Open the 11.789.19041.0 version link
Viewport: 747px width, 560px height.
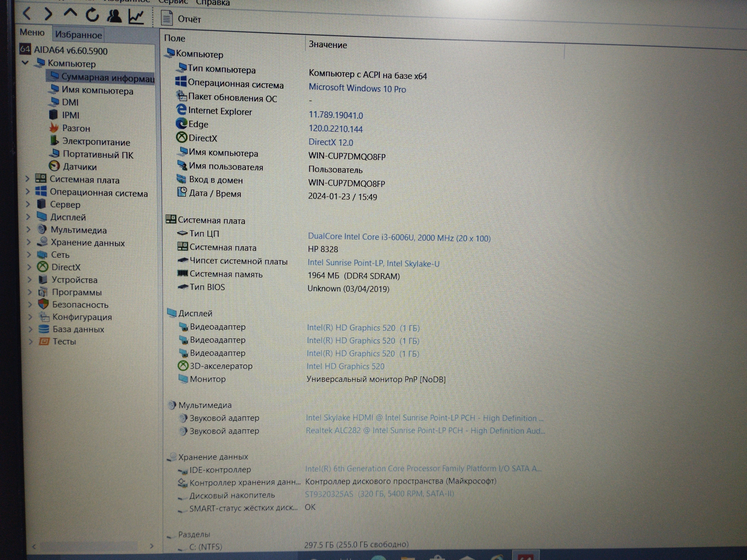pos(336,115)
